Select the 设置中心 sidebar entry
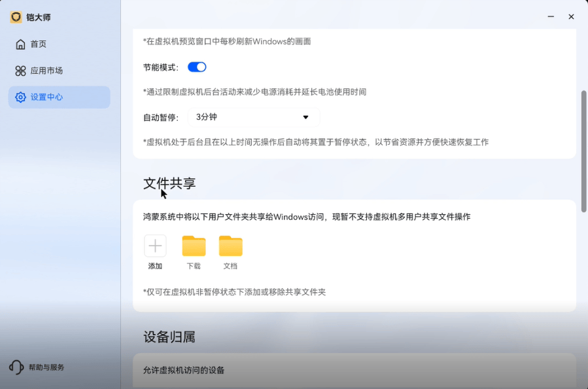The width and height of the screenshot is (588, 389). click(60, 97)
